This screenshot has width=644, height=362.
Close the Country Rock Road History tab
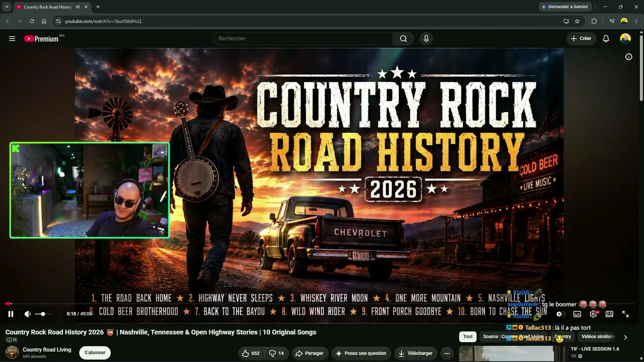point(86,7)
